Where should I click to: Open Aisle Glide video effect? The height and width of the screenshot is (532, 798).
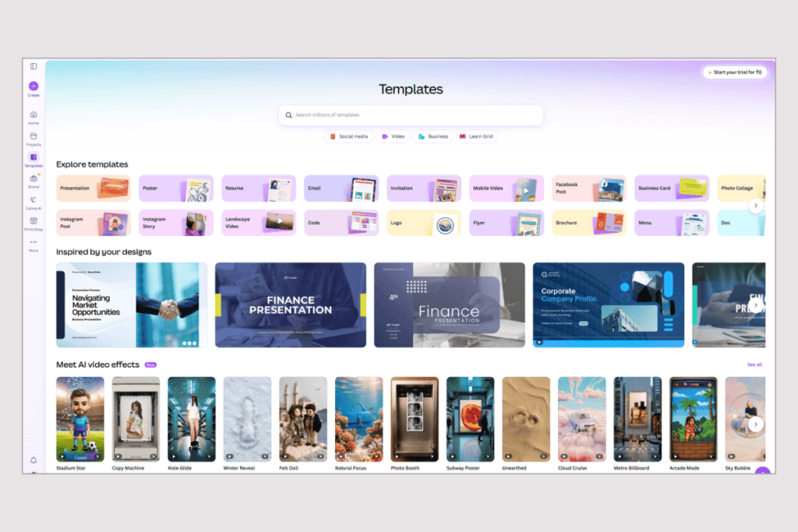click(192, 419)
